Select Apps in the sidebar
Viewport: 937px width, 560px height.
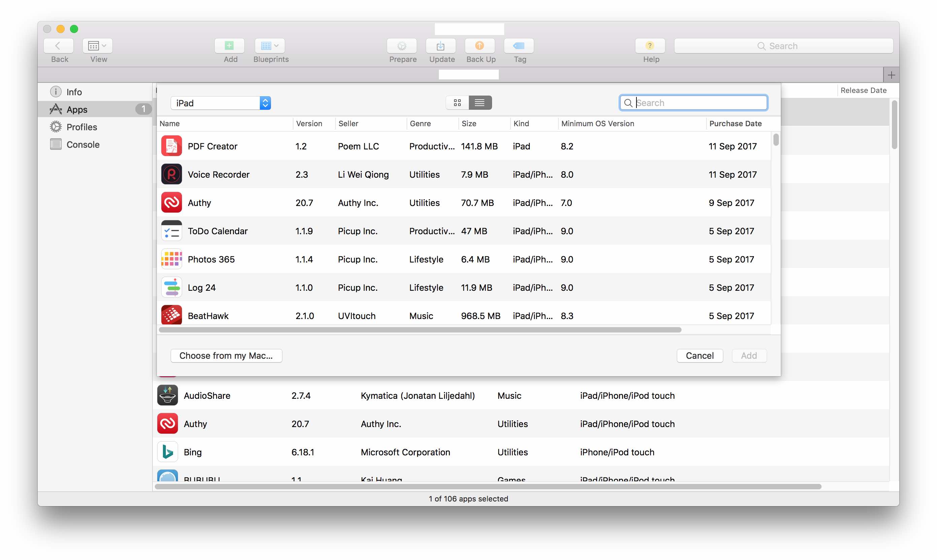95,109
